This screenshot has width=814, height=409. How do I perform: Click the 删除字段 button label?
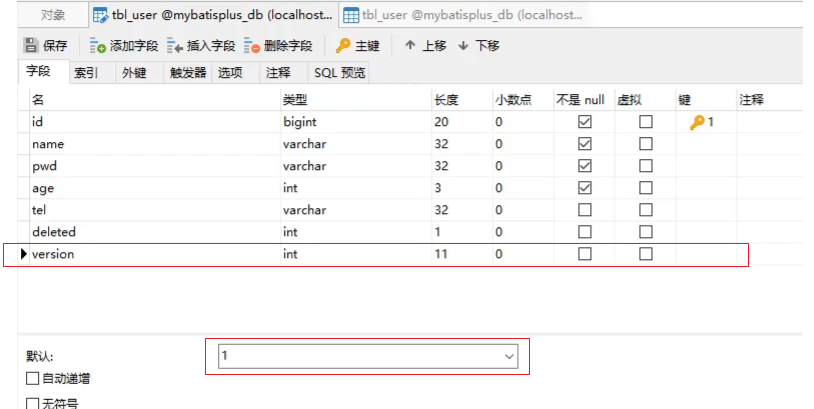(x=288, y=46)
